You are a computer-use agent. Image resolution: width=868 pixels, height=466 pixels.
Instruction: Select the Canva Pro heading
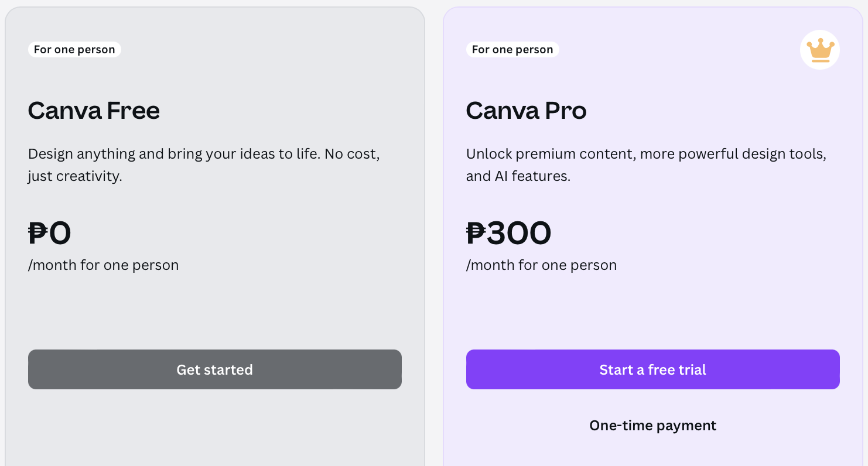[x=526, y=111]
